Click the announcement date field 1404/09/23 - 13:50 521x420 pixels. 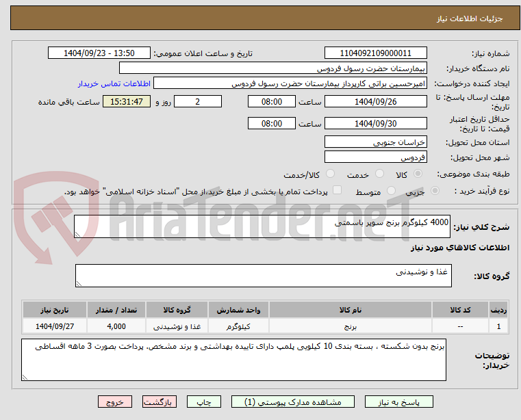point(99,53)
